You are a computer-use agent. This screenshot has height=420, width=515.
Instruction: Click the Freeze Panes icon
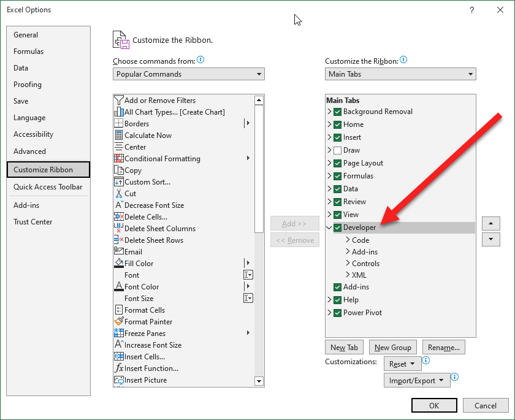pyautogui.click(x=118, y=334)
